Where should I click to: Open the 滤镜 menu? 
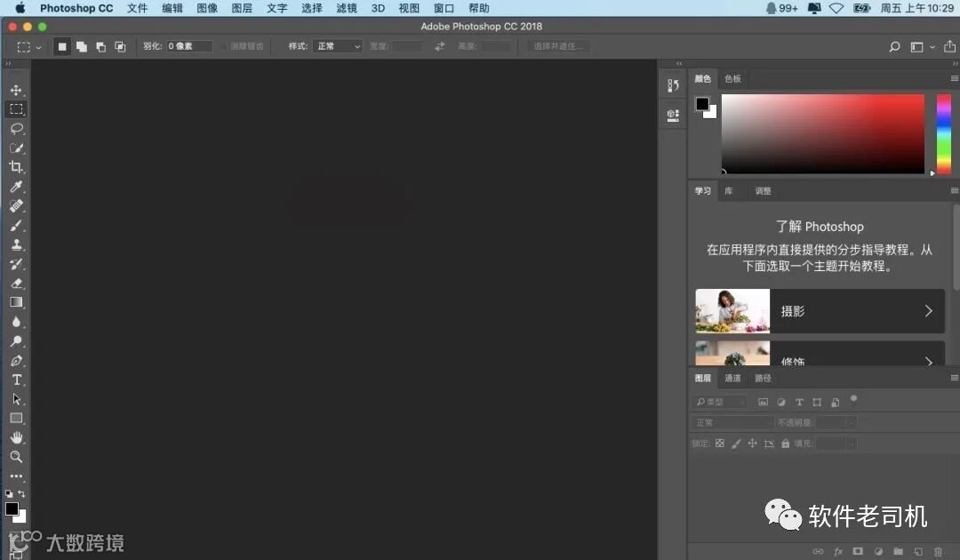(x=347, y=8)
